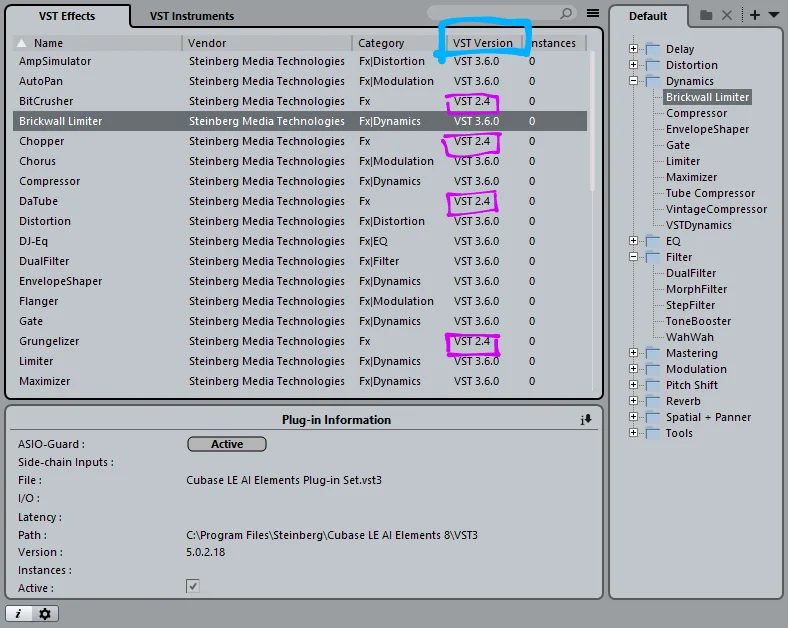Click the Filter folder icon

pos(653,257)
